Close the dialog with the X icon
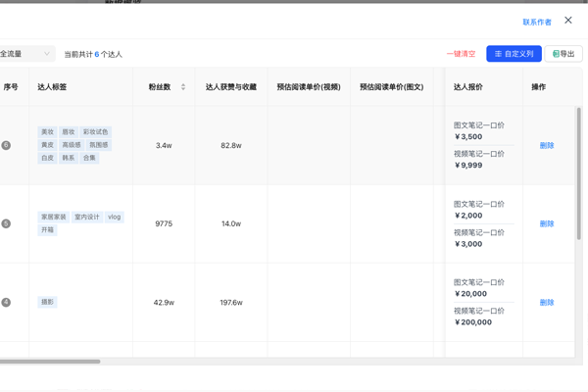The height and width of the screenshot is (392, 588). (567, 21)
